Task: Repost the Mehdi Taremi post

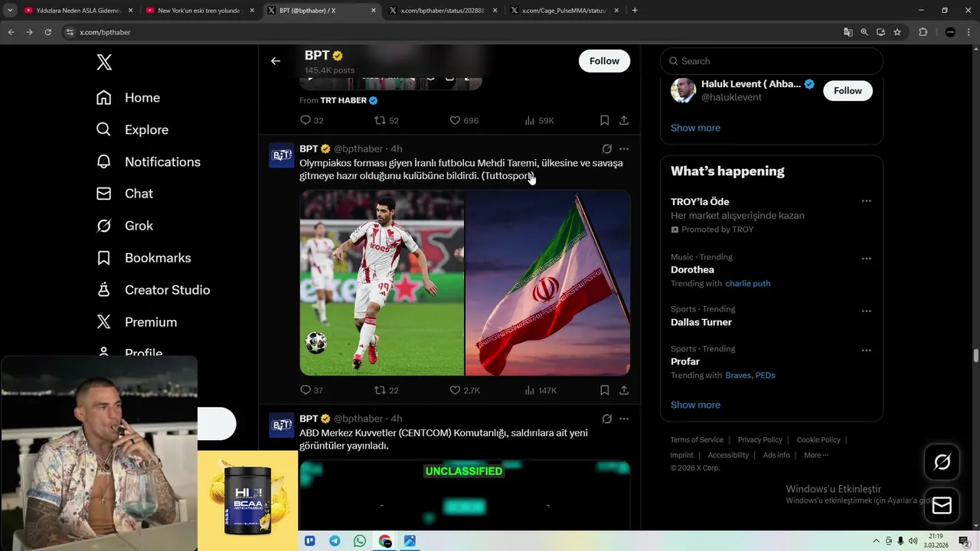Action: [x=386, y=390]
